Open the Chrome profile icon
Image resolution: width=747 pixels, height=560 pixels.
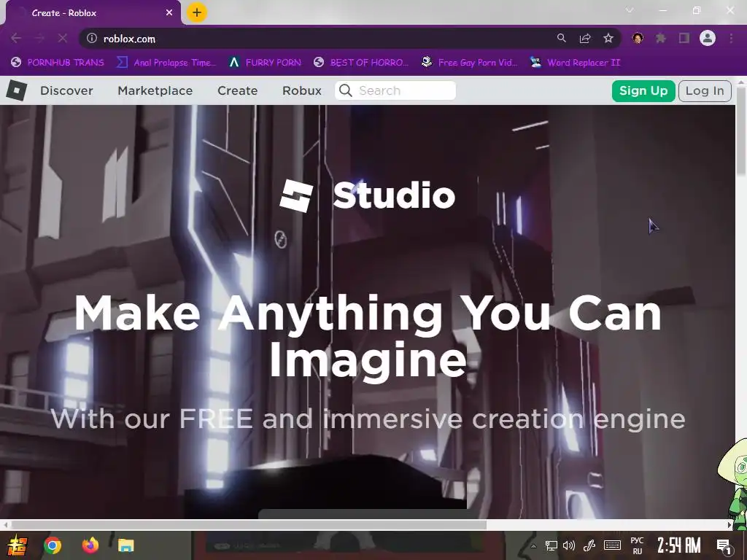pyautogui.click(x=708, y=38)
